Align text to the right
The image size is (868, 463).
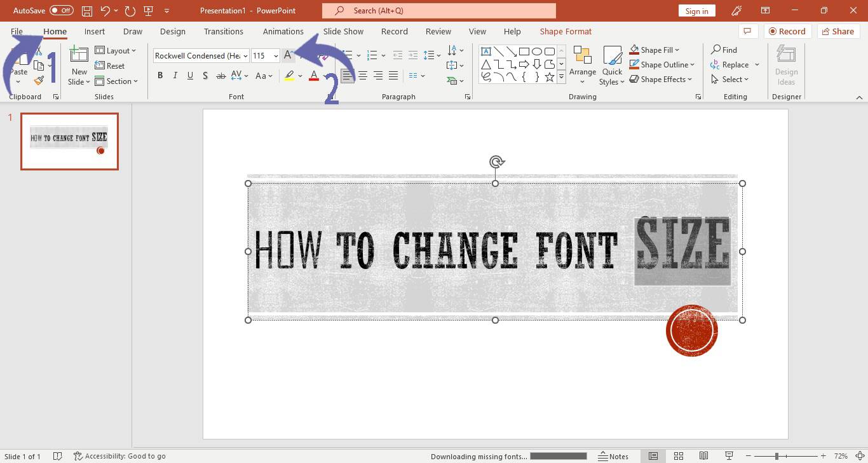click(x=378, y=76)
